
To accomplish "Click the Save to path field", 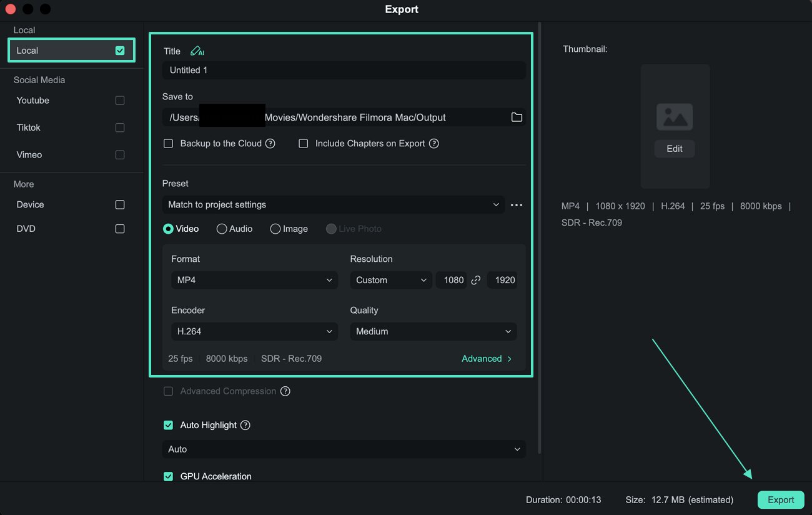I will tap(344, 117).
